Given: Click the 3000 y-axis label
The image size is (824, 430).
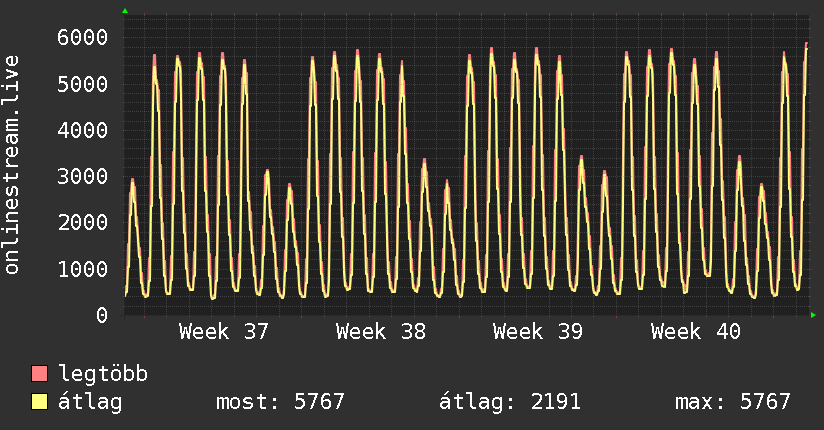Looking at the screenshot, I should (83, 176).
